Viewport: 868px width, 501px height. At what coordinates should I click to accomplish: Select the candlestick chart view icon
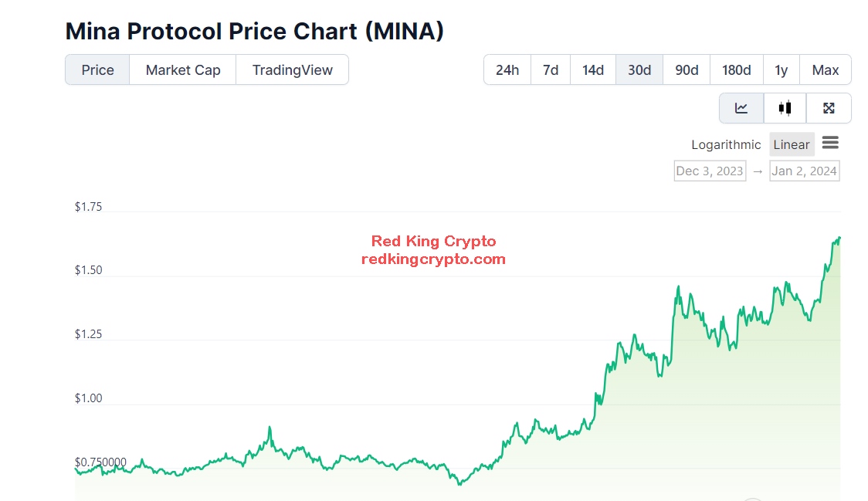tap(785, 108)
